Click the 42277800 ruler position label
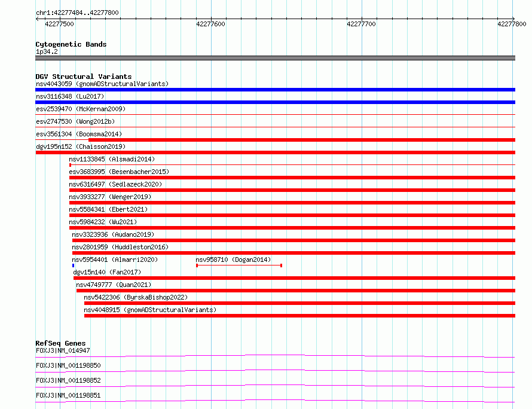Image resolution: width=532 pixels, height=409 pixels. click(x=512, y=24)
